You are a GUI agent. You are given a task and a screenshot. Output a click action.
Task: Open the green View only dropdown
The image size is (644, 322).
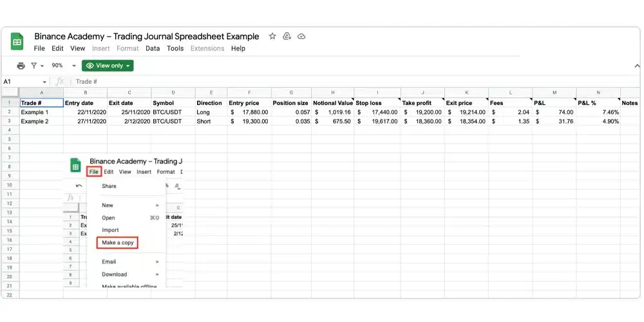108,66
